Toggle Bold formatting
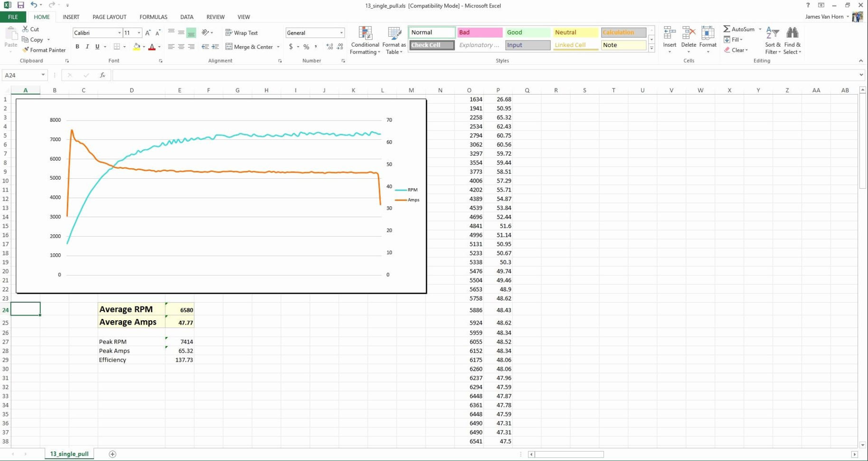868x461 pixels. tap(77, 47)
